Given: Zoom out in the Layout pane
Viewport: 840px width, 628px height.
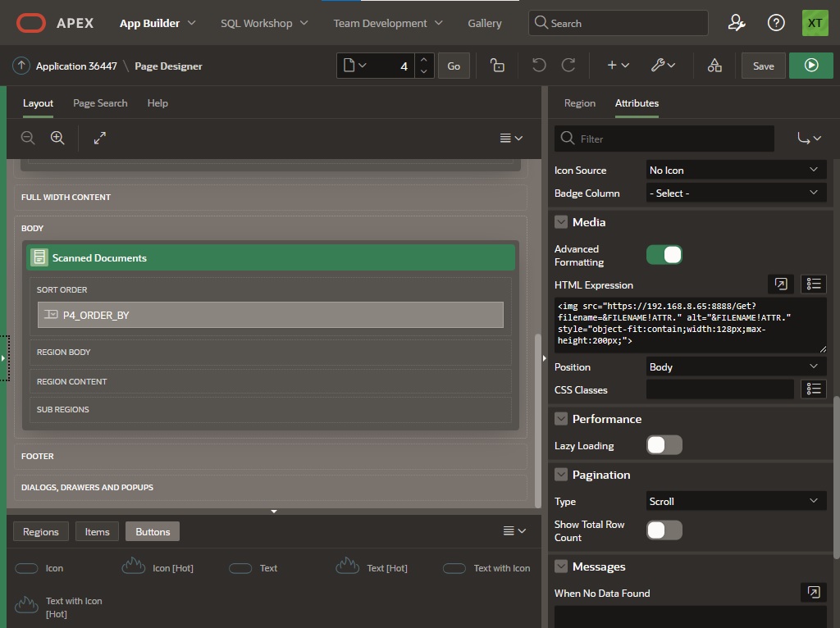Looking at the screenshot, I should point(28,138).
